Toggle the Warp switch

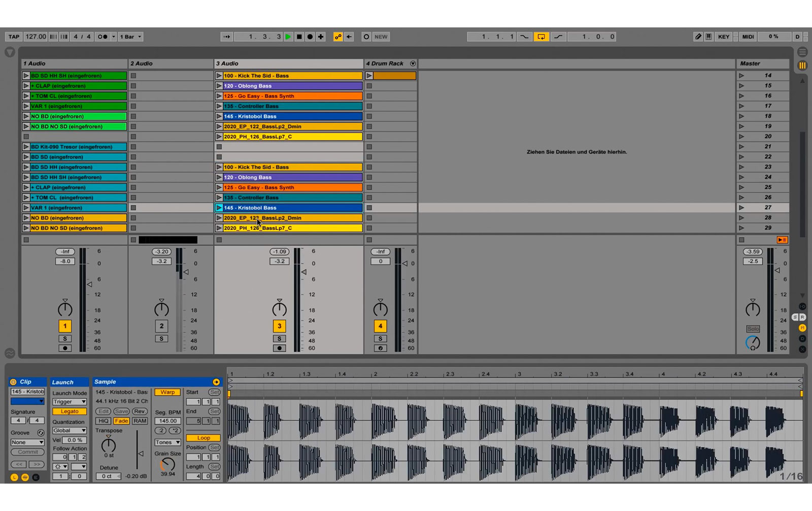coord(167,392)
